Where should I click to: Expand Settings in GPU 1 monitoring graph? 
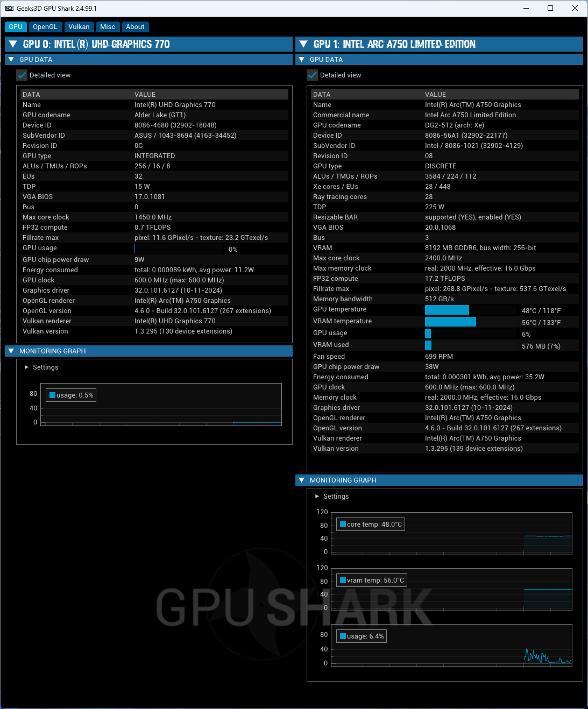(332, 497)
